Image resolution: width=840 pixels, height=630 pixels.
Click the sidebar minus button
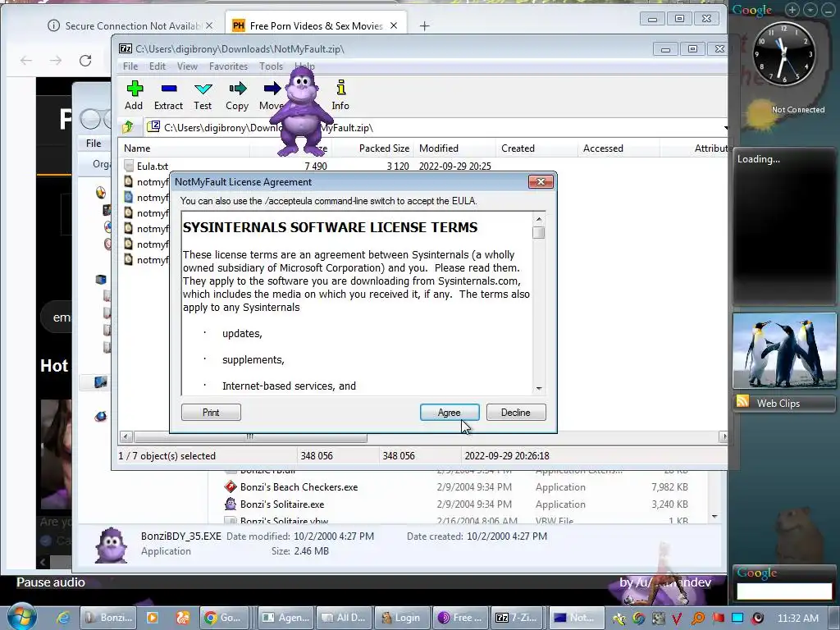(828, 10)
